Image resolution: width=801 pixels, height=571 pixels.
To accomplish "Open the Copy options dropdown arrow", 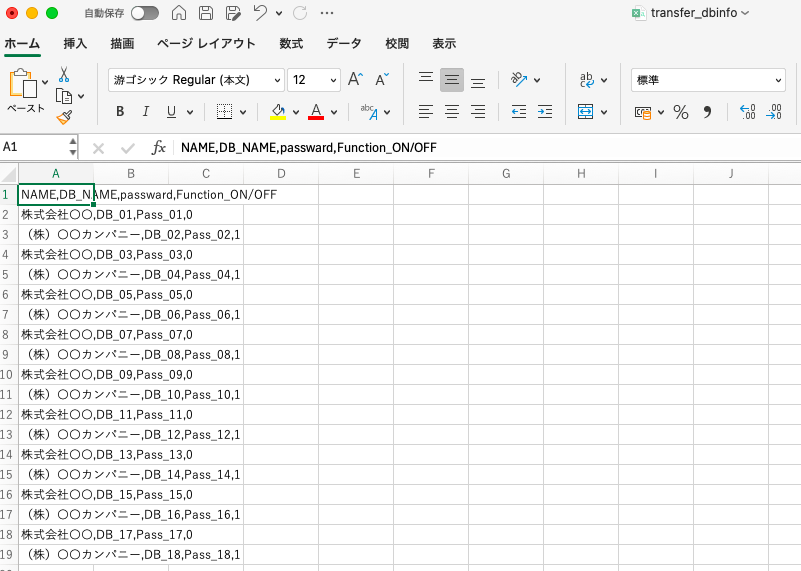I will point(81,96).
